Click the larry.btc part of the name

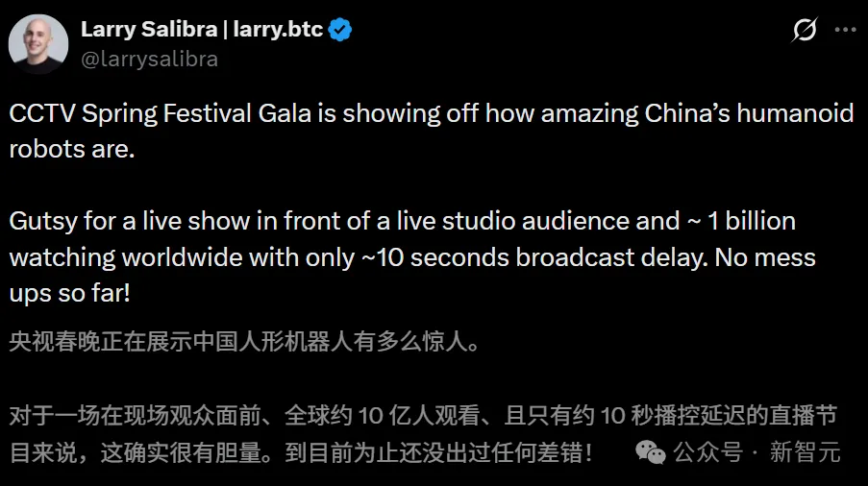click(x=277, y=30)
